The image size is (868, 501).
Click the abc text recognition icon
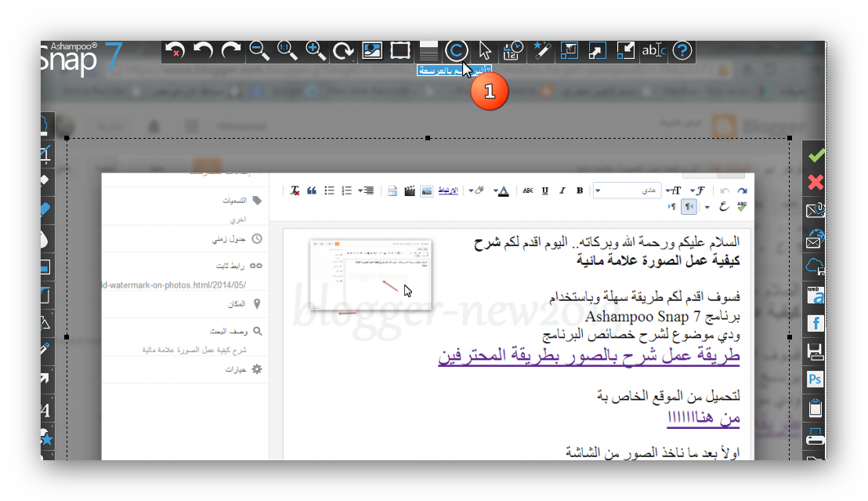pyautogui.click(x=654, y=51)
